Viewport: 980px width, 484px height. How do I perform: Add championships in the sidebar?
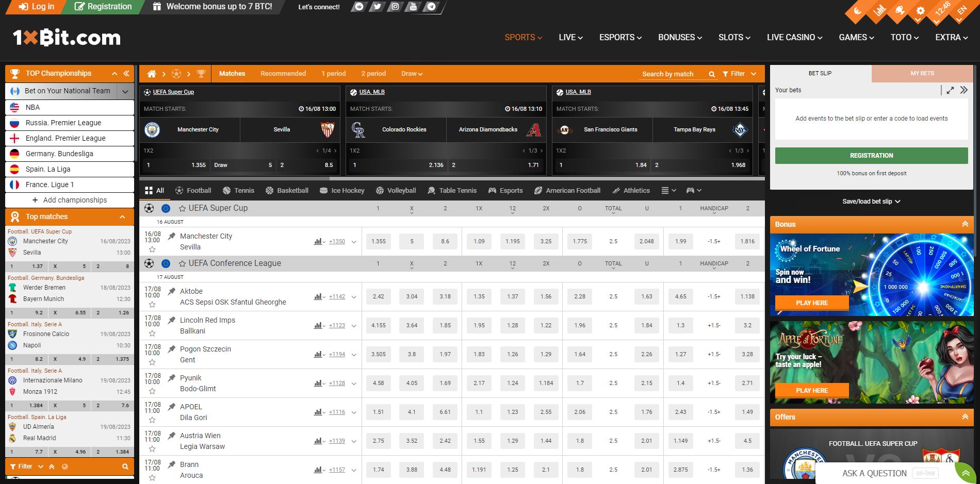point(70,200)
